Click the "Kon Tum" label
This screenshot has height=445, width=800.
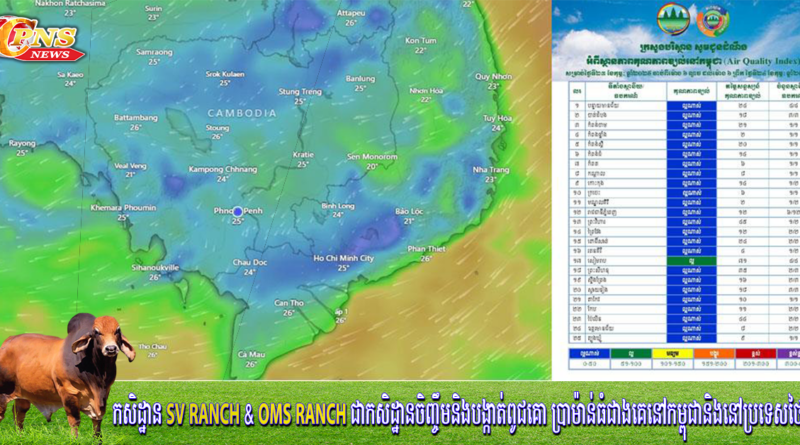tap(420, 40)
